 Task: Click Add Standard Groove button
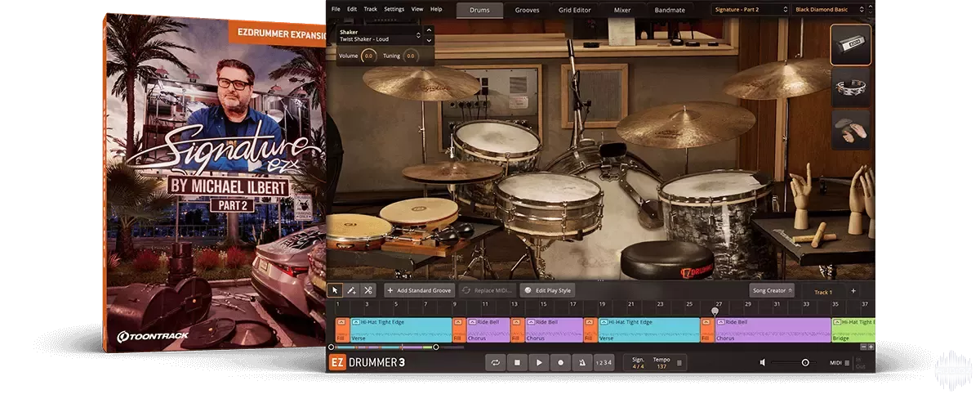(x=418, y=290)
